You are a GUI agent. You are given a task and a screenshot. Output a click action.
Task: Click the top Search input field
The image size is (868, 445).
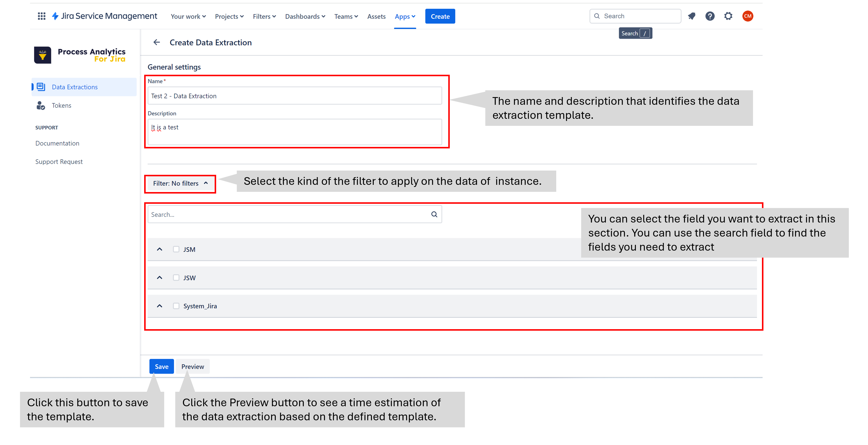(635, 16)
